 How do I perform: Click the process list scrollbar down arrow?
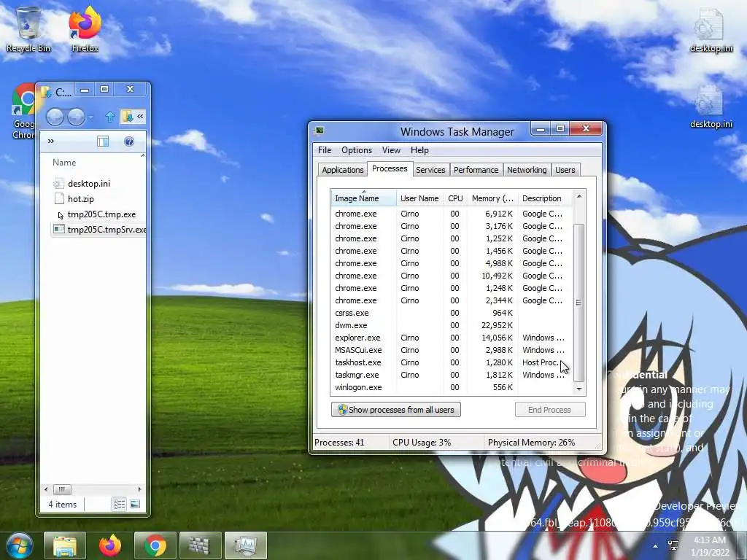(x=578, y=389)
